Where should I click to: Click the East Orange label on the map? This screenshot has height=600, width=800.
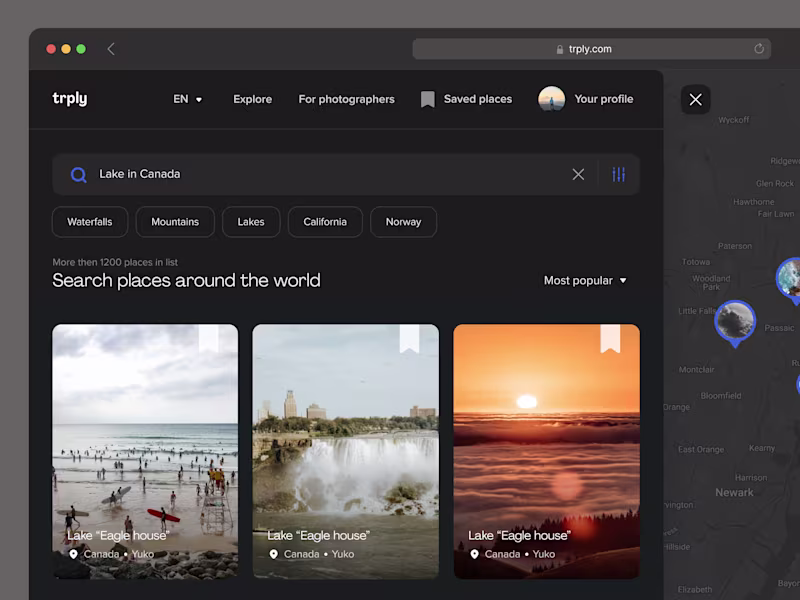coord(701,449)
